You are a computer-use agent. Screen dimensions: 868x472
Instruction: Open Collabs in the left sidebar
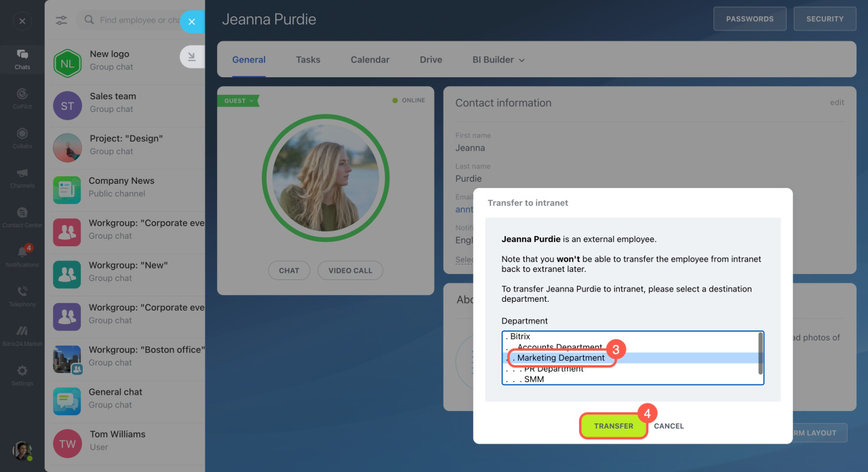click(22, 138)
